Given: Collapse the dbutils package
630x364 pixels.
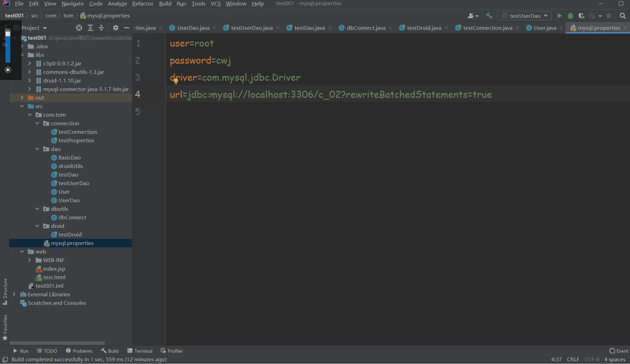Looking at the screenshot, I should click(37, 209).
